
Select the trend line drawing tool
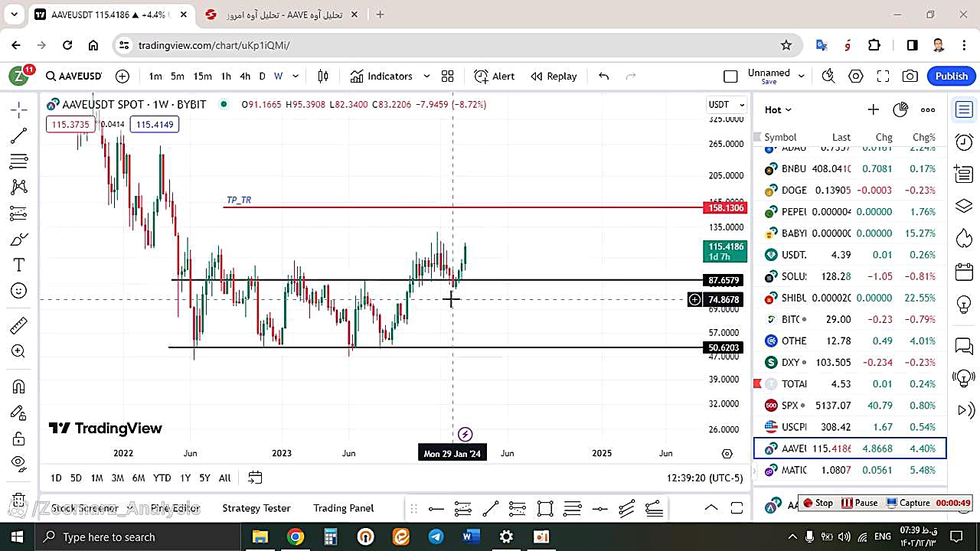coord(19,135)
